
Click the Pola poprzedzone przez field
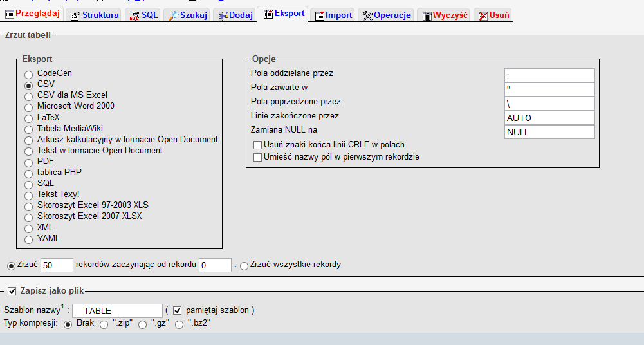[x=549, y=104]
